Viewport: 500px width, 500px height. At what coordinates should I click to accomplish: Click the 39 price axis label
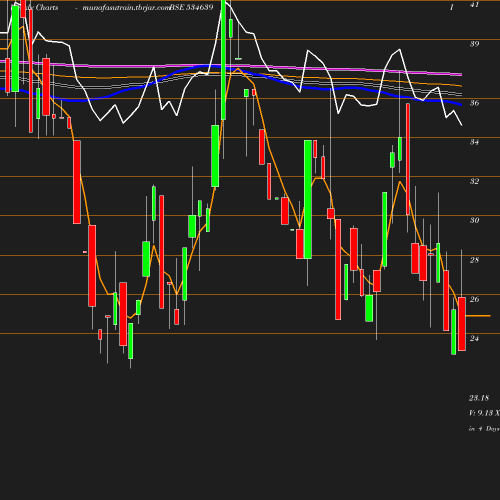pyautogui.click(x=474, y=44)
